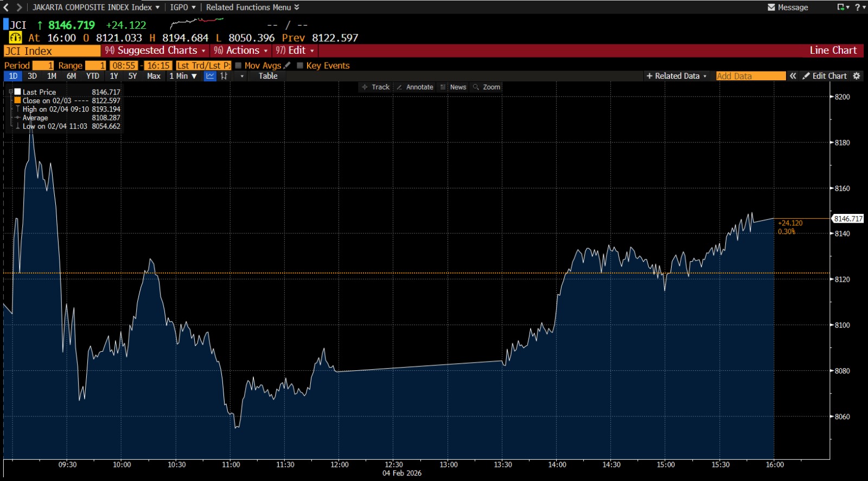
Task: Select the line chart type icon
Action: pos(210,76)
